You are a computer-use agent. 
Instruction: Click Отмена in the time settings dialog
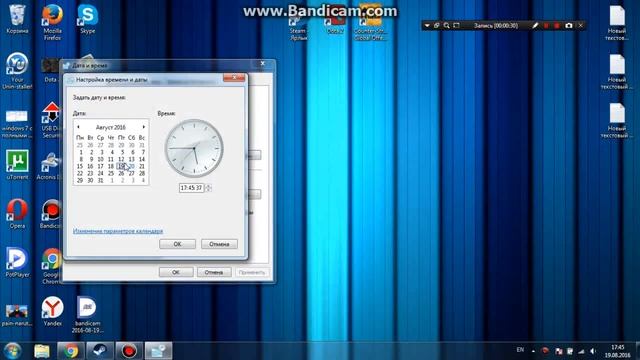click(x=219, y=244)
